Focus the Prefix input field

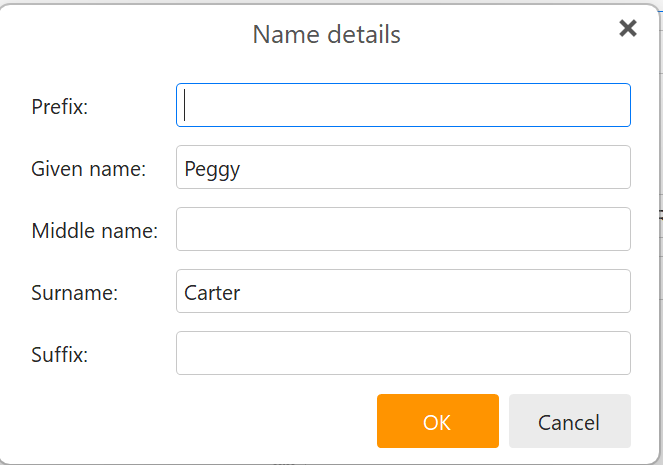click(x=403, y=105)
